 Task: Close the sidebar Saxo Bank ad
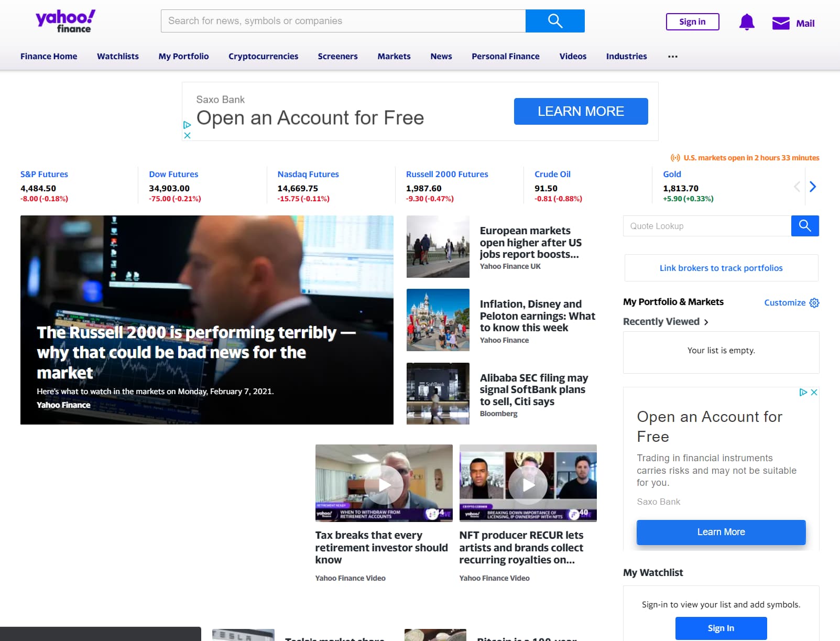point(814,392)
